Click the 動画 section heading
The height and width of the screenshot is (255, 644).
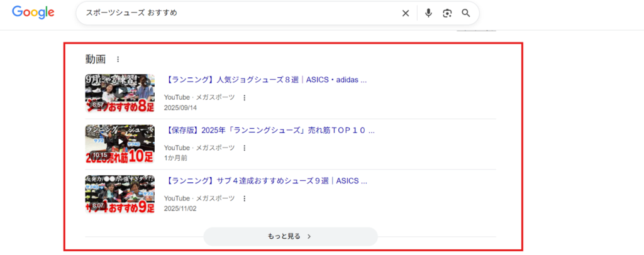96,59
